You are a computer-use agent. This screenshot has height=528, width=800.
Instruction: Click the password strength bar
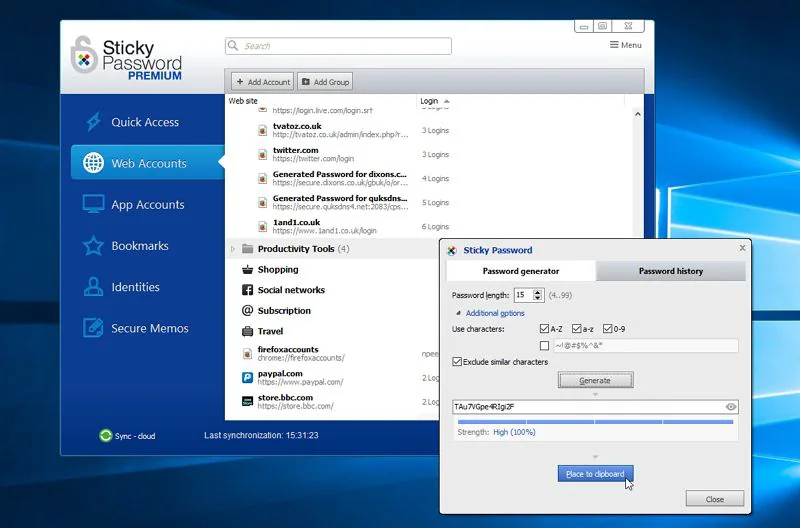click(595, 422)
